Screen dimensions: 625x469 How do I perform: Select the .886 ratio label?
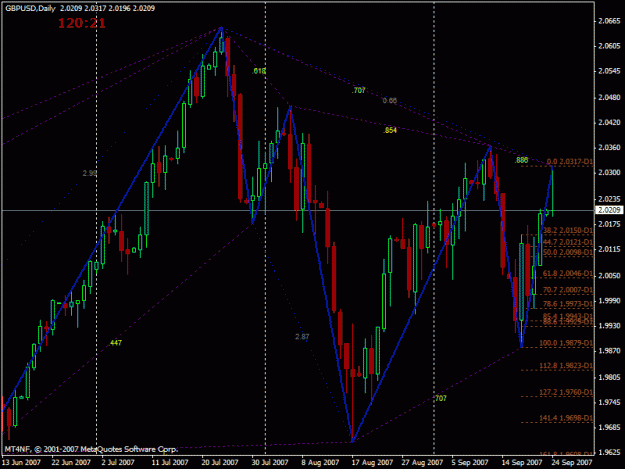[521, 160]
